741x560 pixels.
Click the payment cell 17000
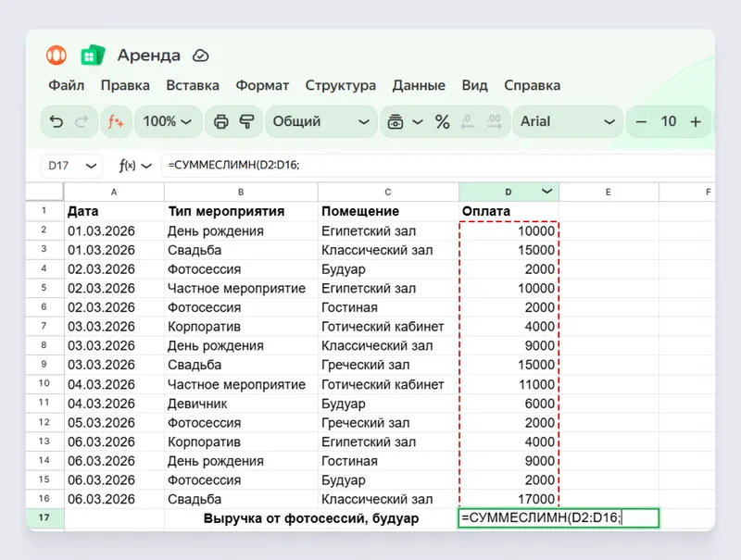click(509, 499)
